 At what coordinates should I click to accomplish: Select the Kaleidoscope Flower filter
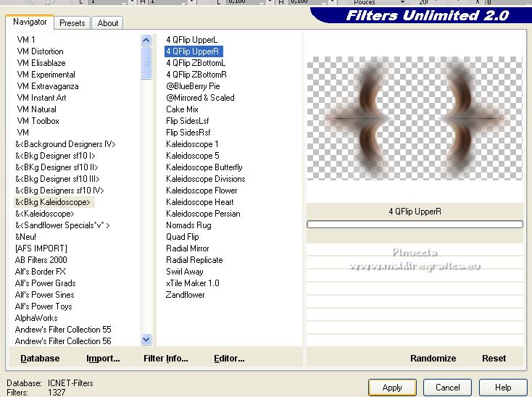tap(201, 191)
